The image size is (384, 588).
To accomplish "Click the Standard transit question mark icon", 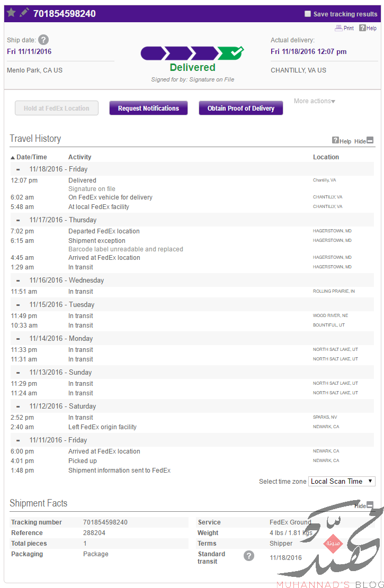I will coord(249,556).
